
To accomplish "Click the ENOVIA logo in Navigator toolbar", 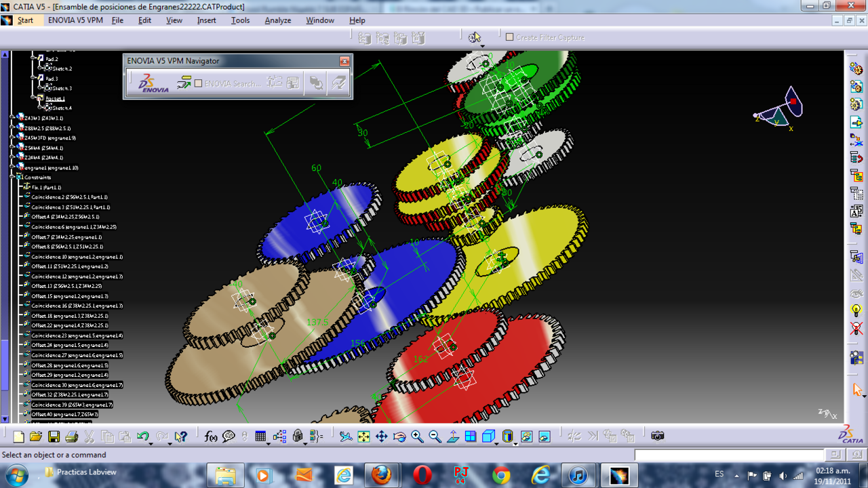I will point(153,83).
